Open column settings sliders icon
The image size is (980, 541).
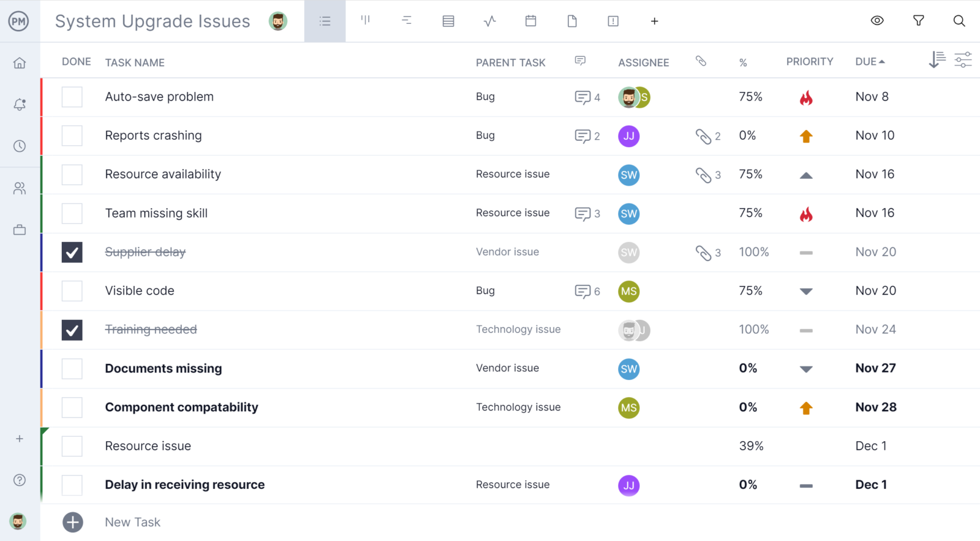click(x=963, y=59)
